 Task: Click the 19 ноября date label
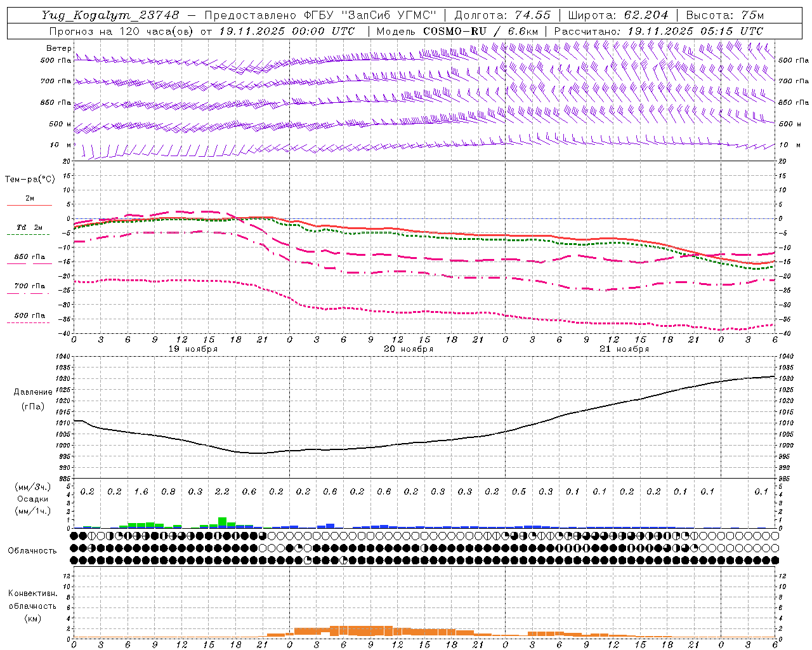pos(193,349)
